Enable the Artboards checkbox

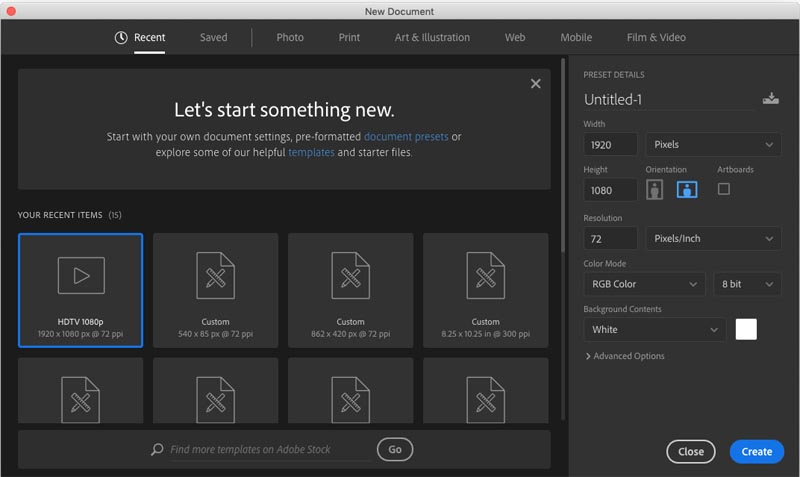(723, 189)
